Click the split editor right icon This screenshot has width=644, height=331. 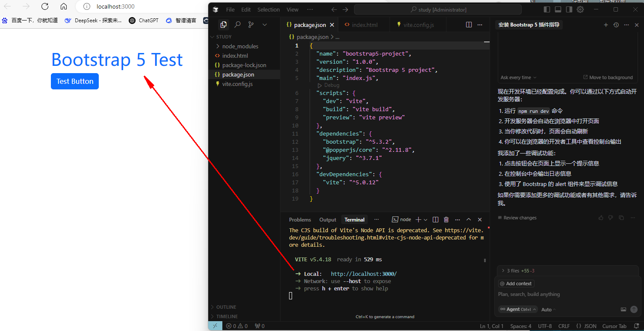[469, 25]
